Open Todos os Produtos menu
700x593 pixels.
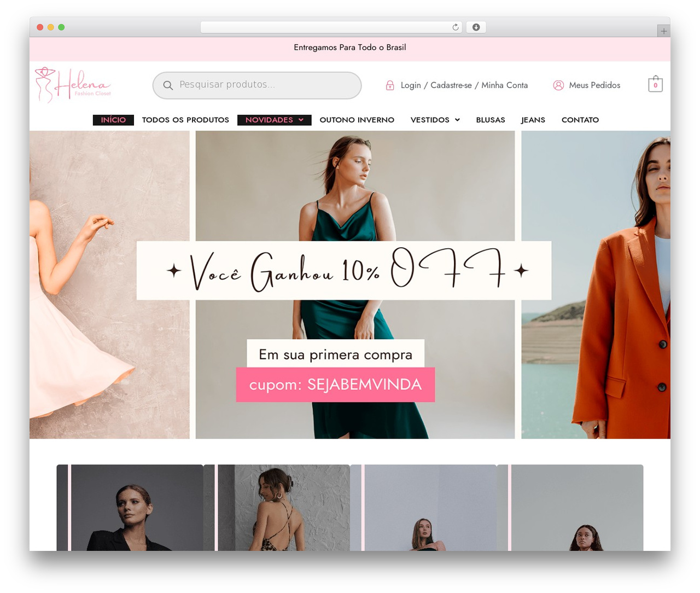point(185,120)
